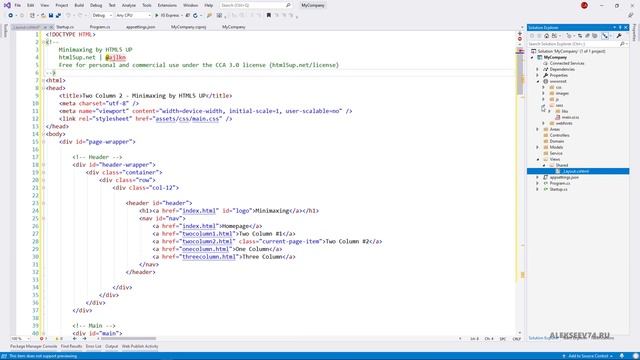Image resolution: width=640 pixels, height=360 pixels.
Task: Open the Project menu
Action: point(62,5)
